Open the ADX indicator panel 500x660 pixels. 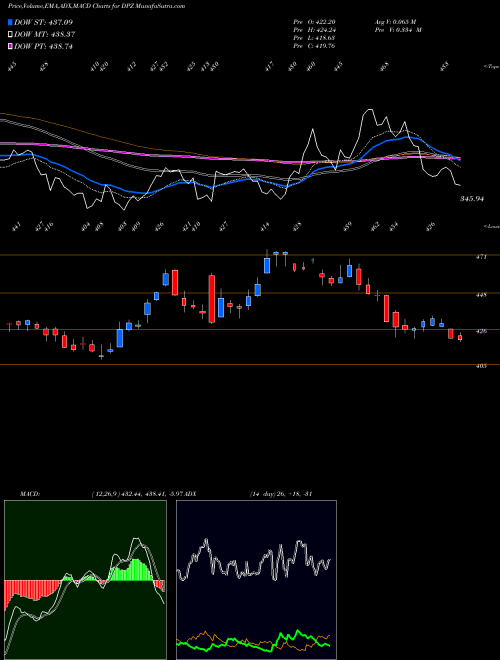(256, 580)
